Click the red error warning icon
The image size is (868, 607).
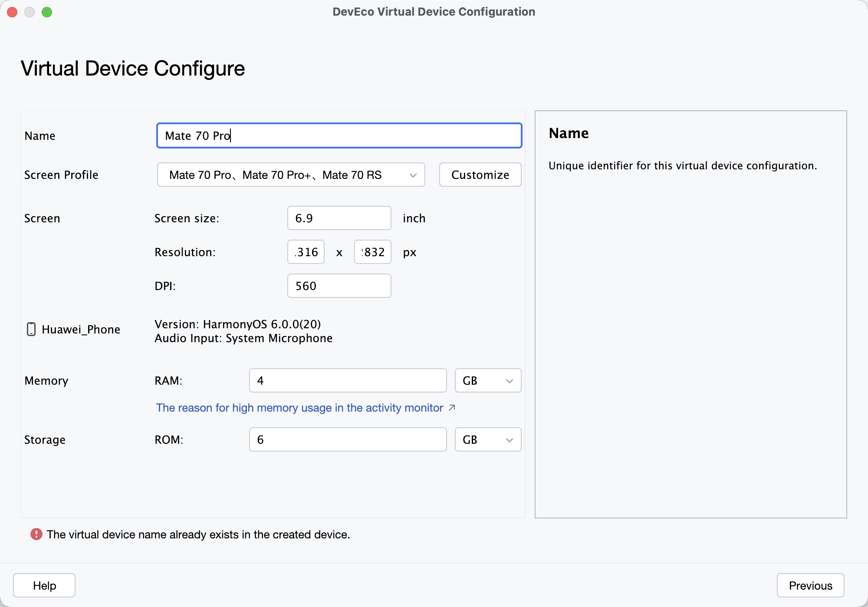pos(36,534)
